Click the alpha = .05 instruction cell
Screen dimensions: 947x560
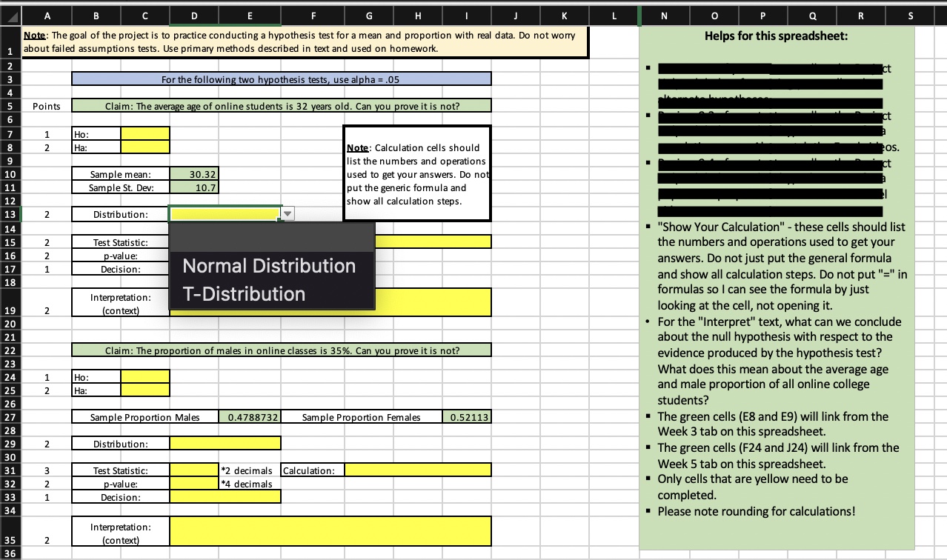(x=282, y=79)
